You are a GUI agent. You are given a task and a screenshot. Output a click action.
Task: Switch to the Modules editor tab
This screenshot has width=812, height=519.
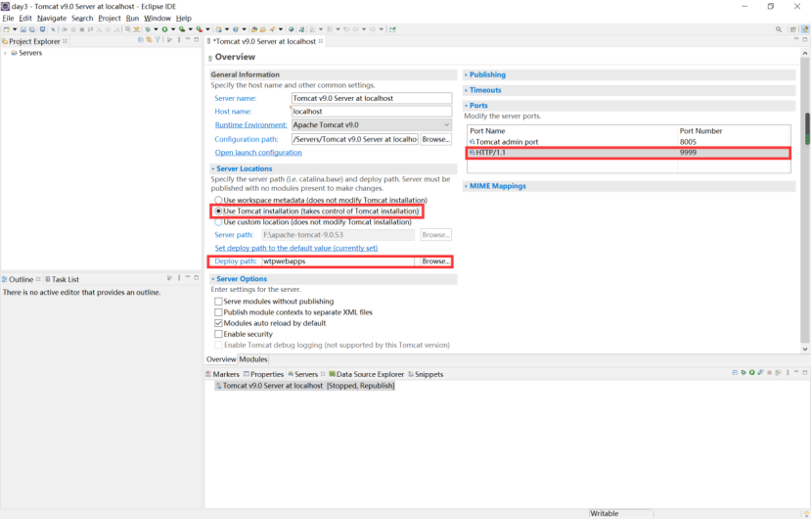click(x=252, y=359)
